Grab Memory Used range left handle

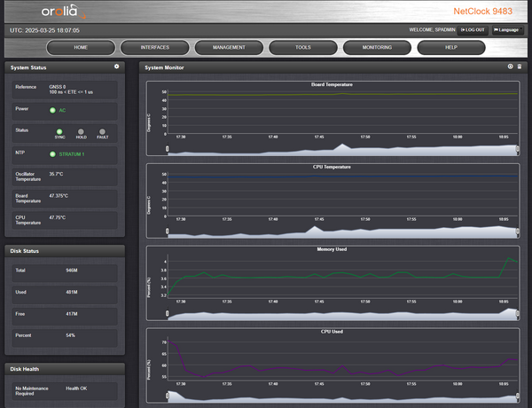tap(168, 313)
